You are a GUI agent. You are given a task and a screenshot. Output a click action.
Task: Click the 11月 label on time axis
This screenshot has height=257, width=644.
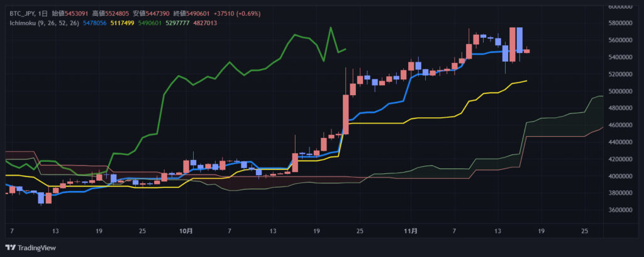click(x=410, y=231)
